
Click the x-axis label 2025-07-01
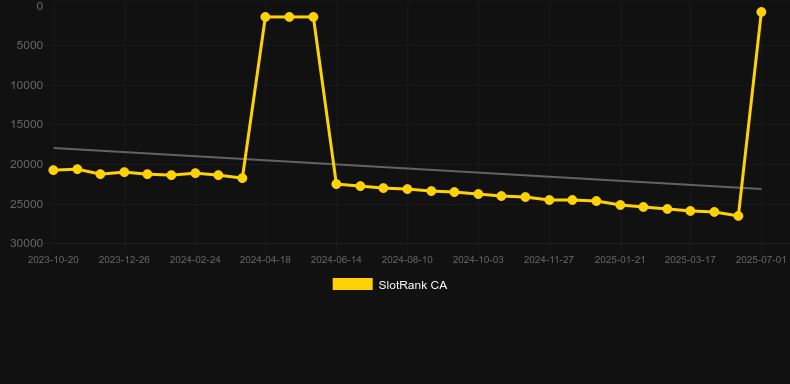(x=761, y=260)
